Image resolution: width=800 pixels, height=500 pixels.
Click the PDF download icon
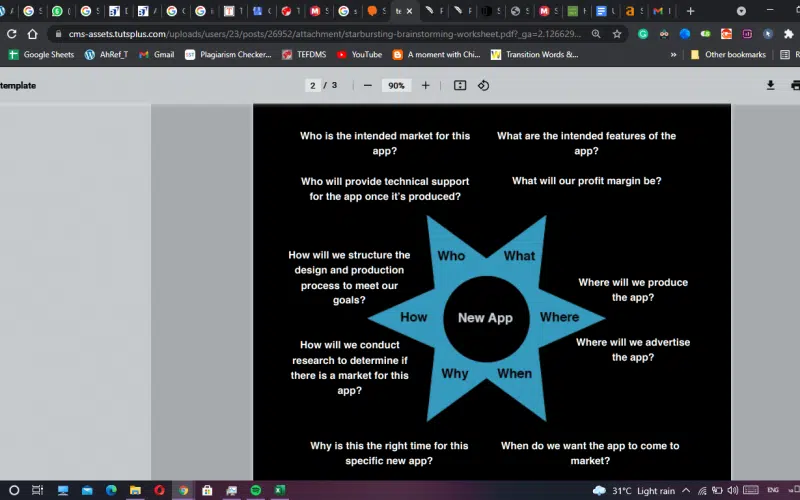click(x=770, y=86)
